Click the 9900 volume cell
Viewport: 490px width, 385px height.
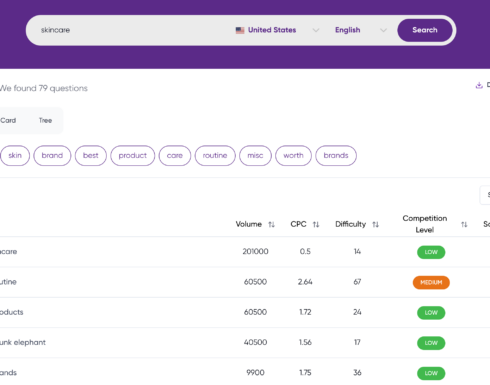point(255,373)
